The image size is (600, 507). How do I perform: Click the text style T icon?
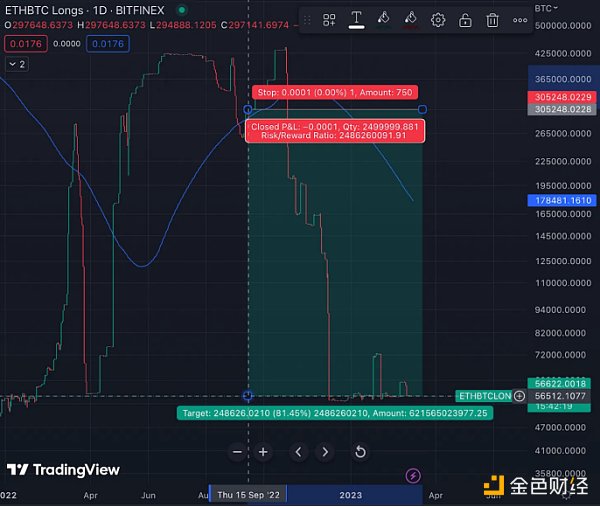(356, 19)
